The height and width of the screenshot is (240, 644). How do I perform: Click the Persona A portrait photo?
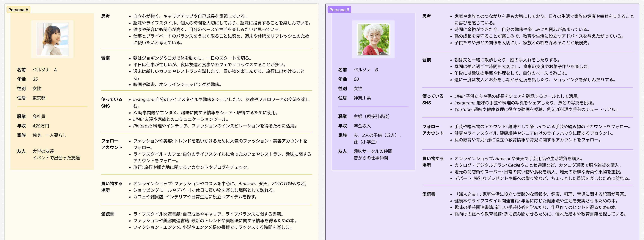point(52,39)
